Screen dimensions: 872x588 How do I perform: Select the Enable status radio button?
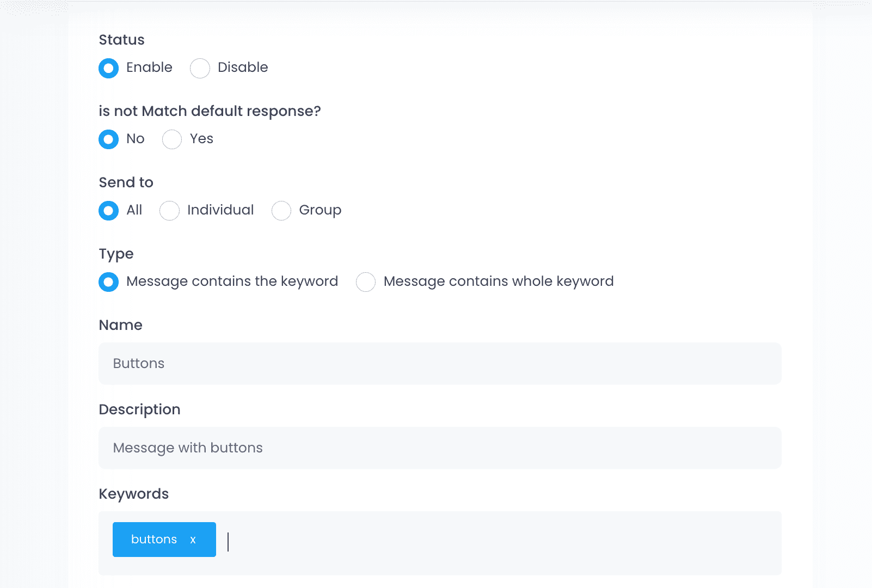[109, 68]
